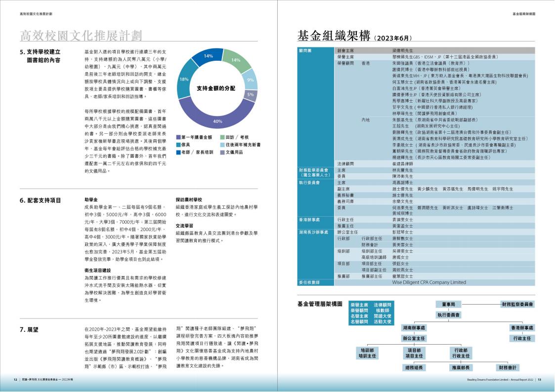Viewport: 555px width, 392px height.
Task: Click the 湖南長沙辦事處 table section header
Action: [313, 232]
